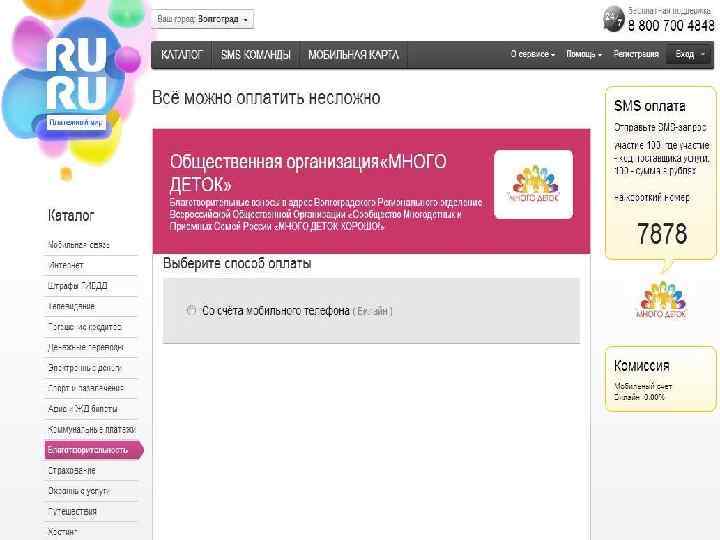Open the Охранные услуги category
This screenshot has height=540, width=720.
click(79, 491)
